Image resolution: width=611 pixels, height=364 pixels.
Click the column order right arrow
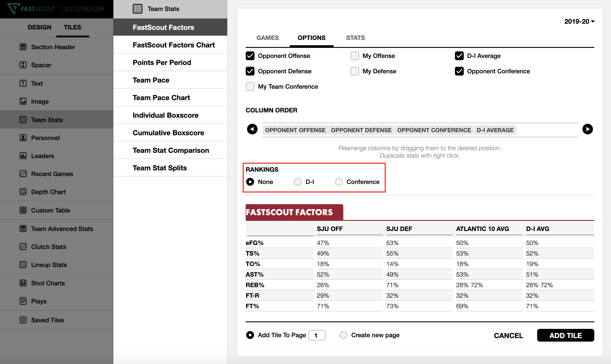pos(587,129)
